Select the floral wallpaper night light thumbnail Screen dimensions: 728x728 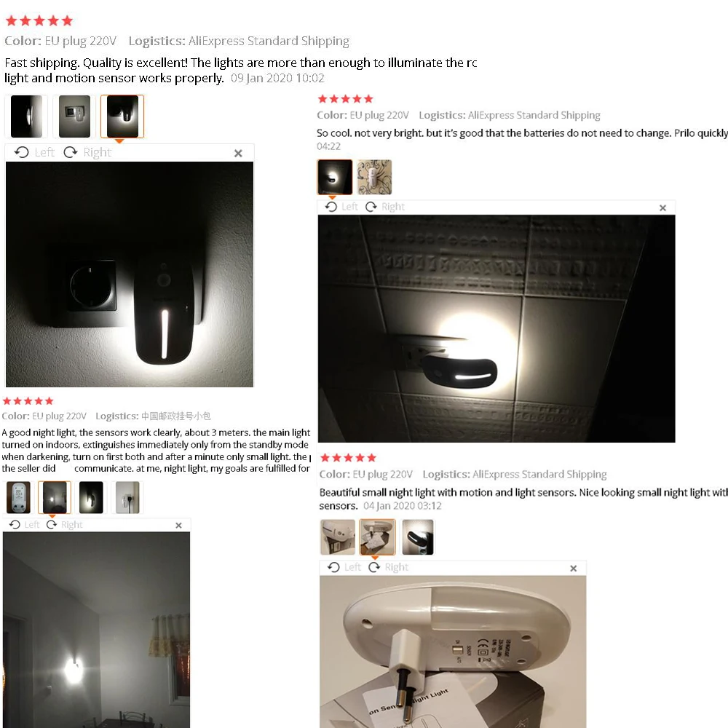375,177
